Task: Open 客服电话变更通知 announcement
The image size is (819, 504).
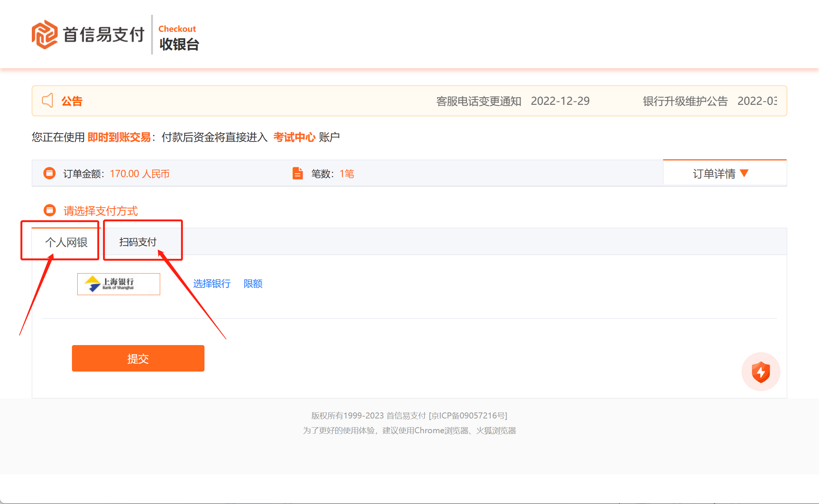Action: 479,101
